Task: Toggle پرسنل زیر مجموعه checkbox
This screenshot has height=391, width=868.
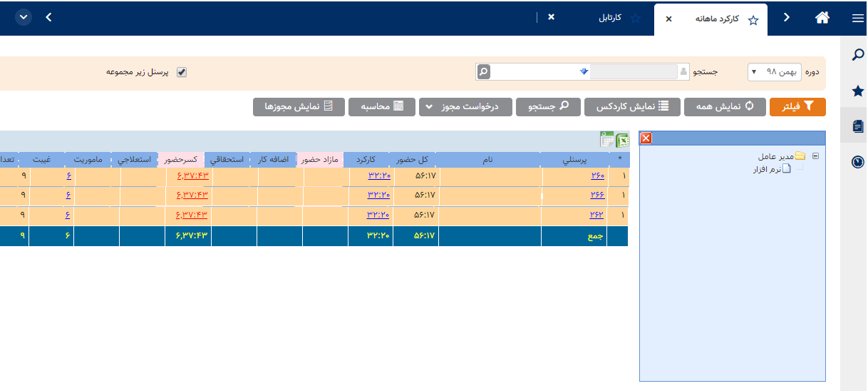Action: point(182,72)
